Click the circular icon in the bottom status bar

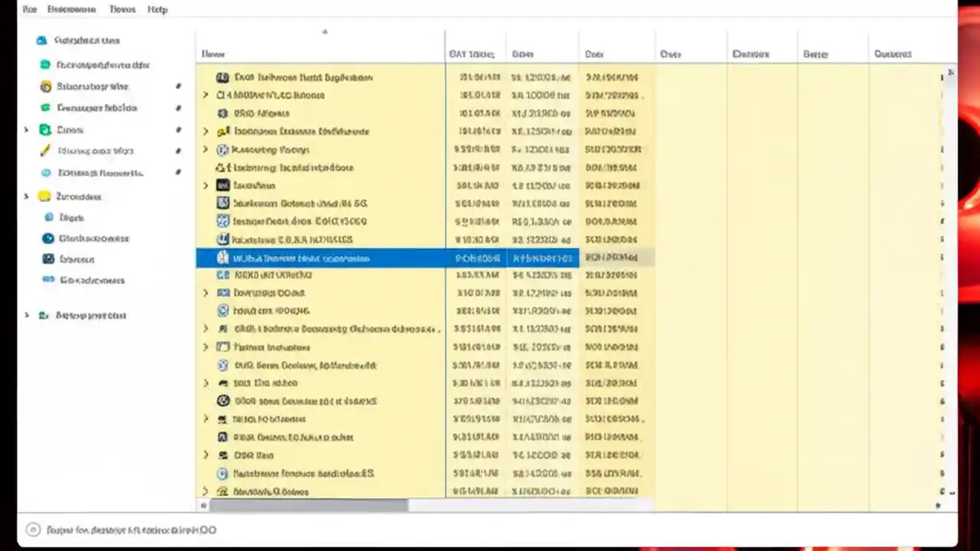click(x=33, y=530)
